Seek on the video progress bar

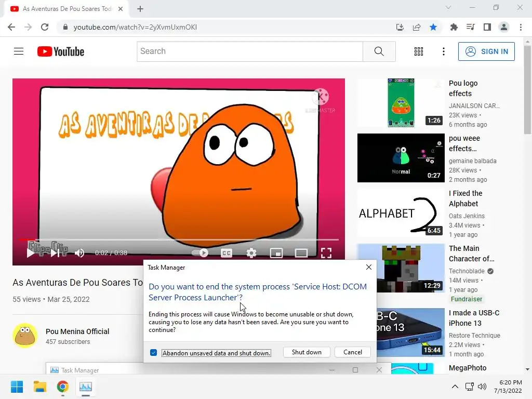coord(179,240)
